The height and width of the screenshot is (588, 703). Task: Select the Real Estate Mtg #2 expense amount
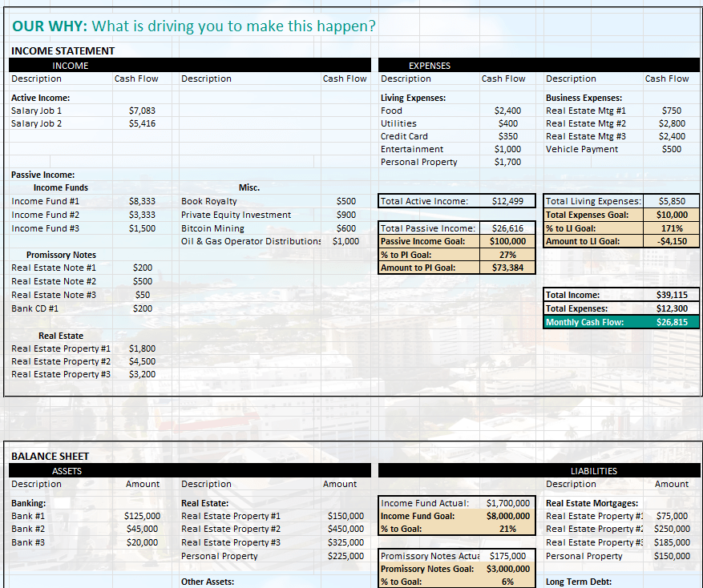(x=672, y=123)
